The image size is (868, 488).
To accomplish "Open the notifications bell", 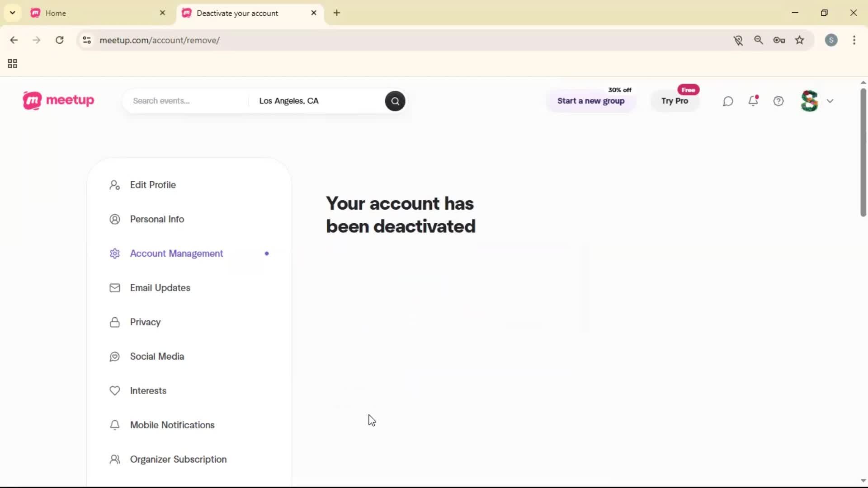I will pos(754,101).
